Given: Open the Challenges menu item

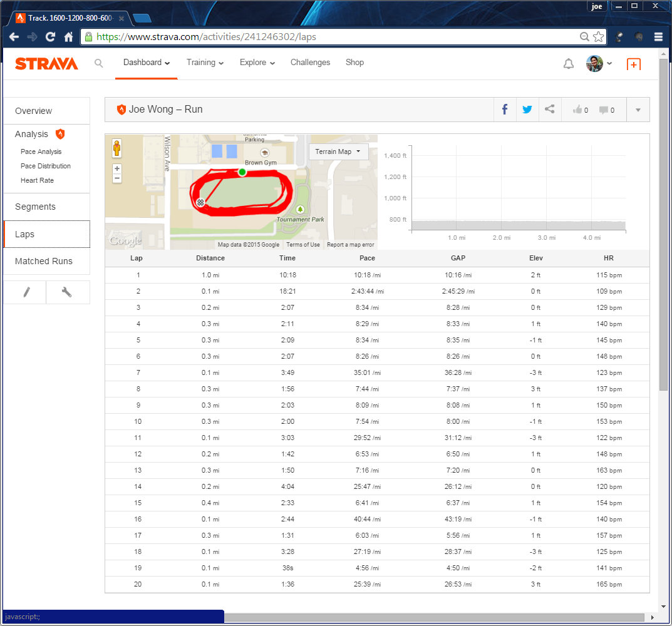Looking at the screenshot, I should click(x=310, y=63).
